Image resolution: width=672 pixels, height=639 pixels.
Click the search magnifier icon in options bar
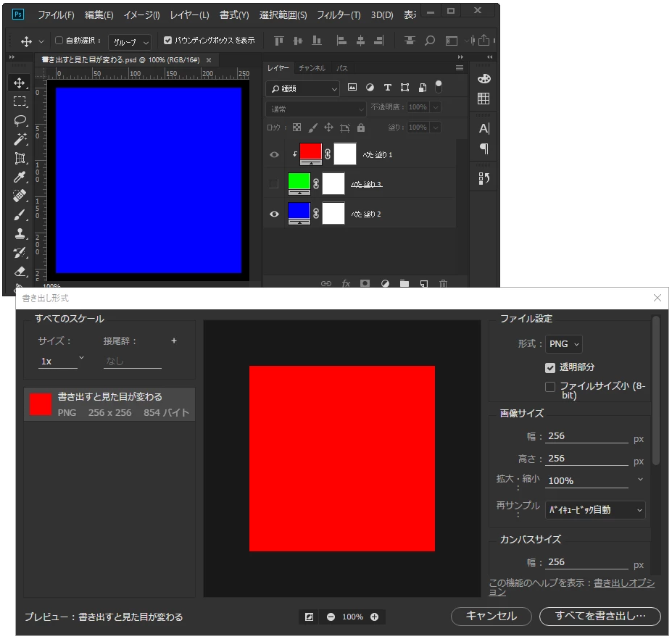(x=430, y=41)
